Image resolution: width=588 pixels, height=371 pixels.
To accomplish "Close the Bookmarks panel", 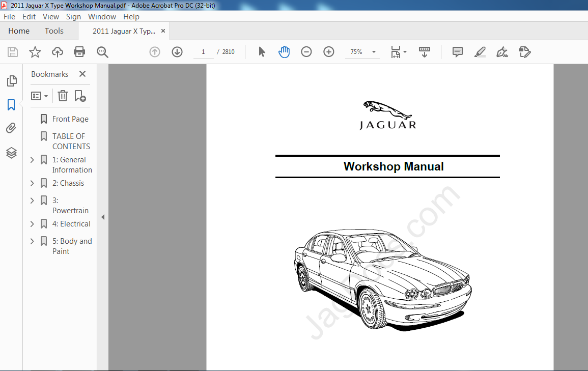I will click(x=82, y=74).
